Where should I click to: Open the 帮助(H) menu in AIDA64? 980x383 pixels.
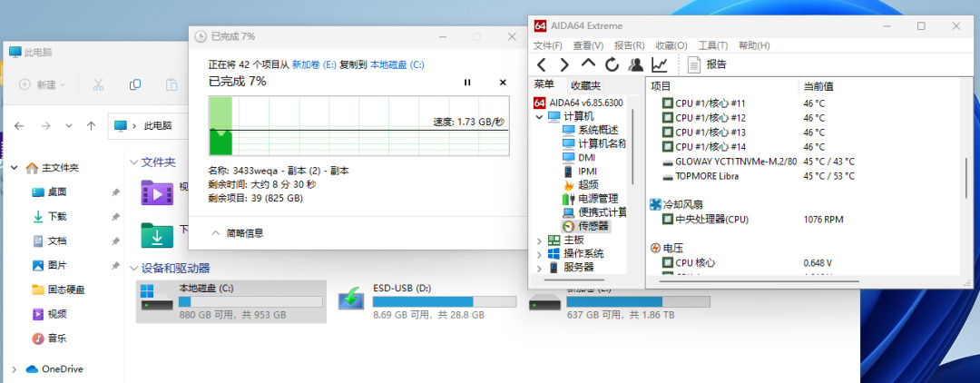click(x=754, y=45)
